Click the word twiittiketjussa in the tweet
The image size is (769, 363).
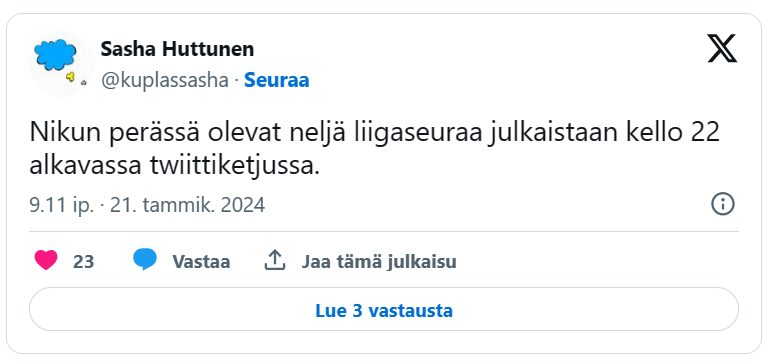(233, 167)
